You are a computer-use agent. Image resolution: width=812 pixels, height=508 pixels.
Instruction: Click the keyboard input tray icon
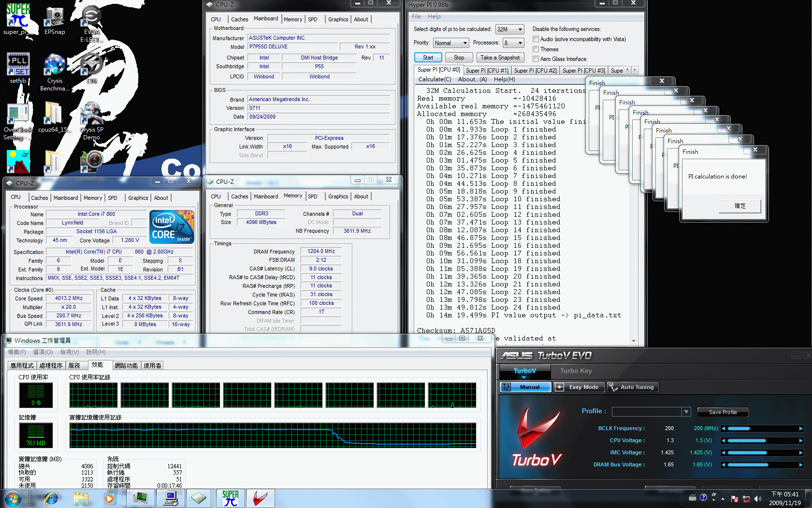(693, 497)
